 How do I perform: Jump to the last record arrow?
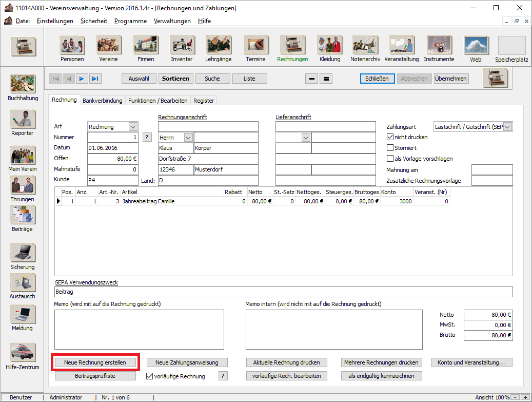click(95, 79)
